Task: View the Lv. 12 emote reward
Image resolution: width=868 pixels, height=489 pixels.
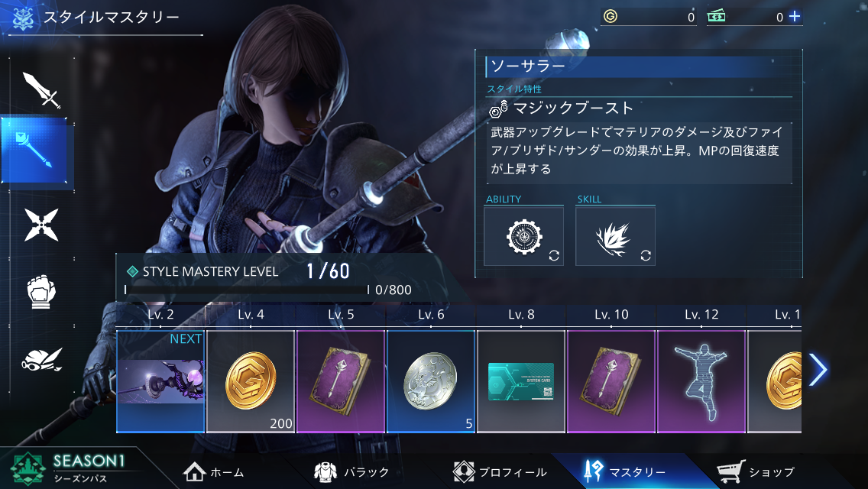Action: click(x=701, y=381)
